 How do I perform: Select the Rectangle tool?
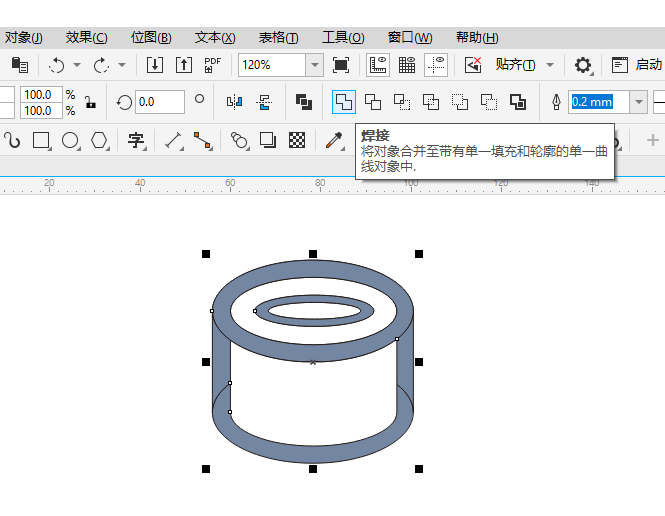42,141
